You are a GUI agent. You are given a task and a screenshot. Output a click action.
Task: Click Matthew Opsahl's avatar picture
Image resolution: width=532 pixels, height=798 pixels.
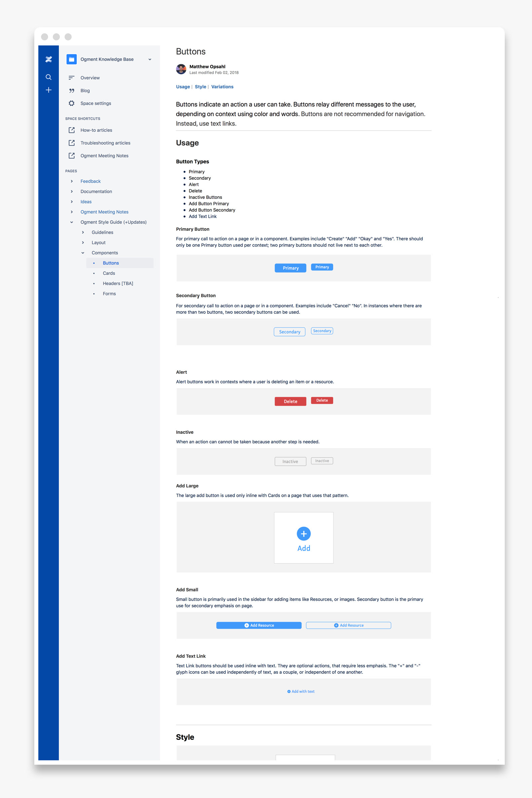[181, 69]
